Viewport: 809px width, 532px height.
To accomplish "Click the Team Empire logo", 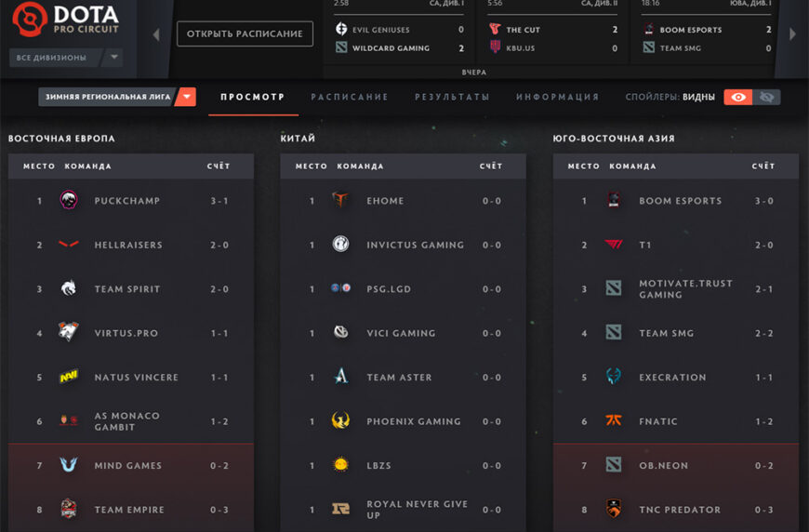I will pos(69,509).
